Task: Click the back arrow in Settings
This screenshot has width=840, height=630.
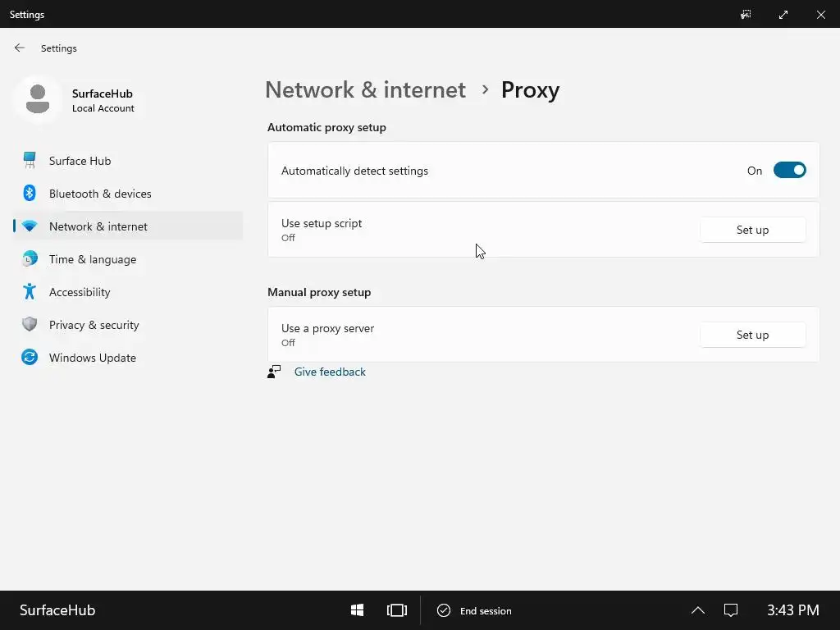Action: pos(20,48)
